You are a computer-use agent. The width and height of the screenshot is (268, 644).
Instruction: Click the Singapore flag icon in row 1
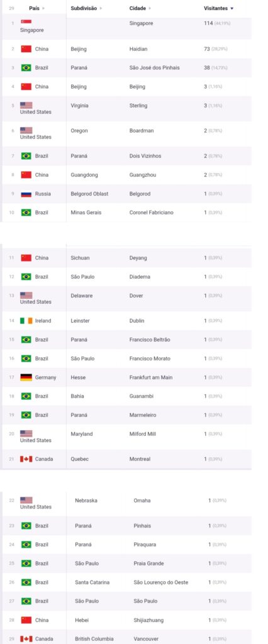(26, 22)
